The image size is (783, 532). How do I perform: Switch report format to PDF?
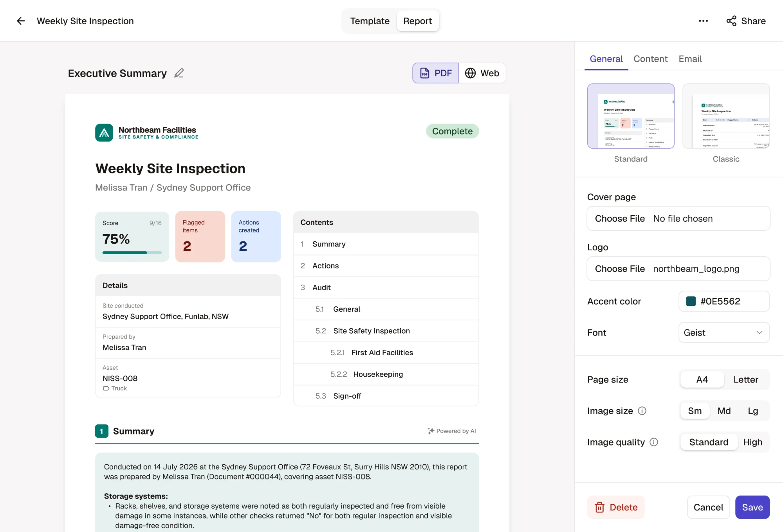pyautogui.click(x=435, y=73)
